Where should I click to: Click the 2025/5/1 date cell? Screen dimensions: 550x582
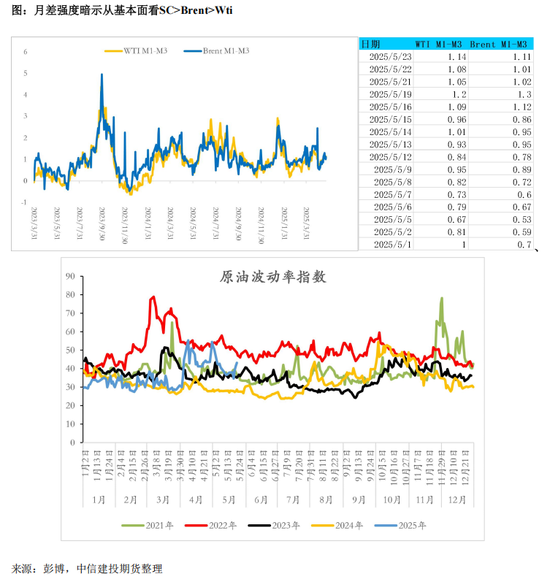click(393, 245)
